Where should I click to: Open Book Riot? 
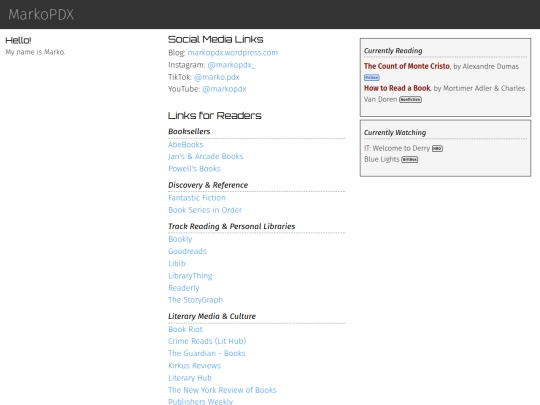(x=185, y=329)
